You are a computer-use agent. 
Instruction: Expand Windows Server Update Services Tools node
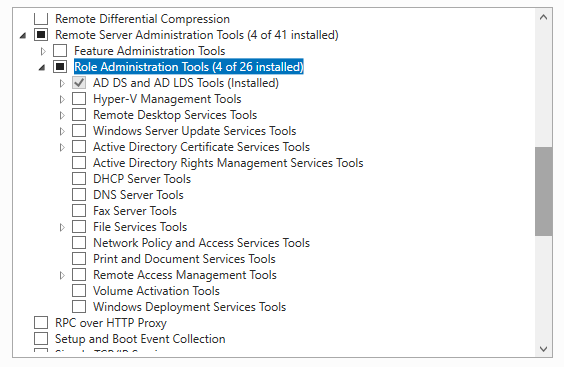coord(62,131)
